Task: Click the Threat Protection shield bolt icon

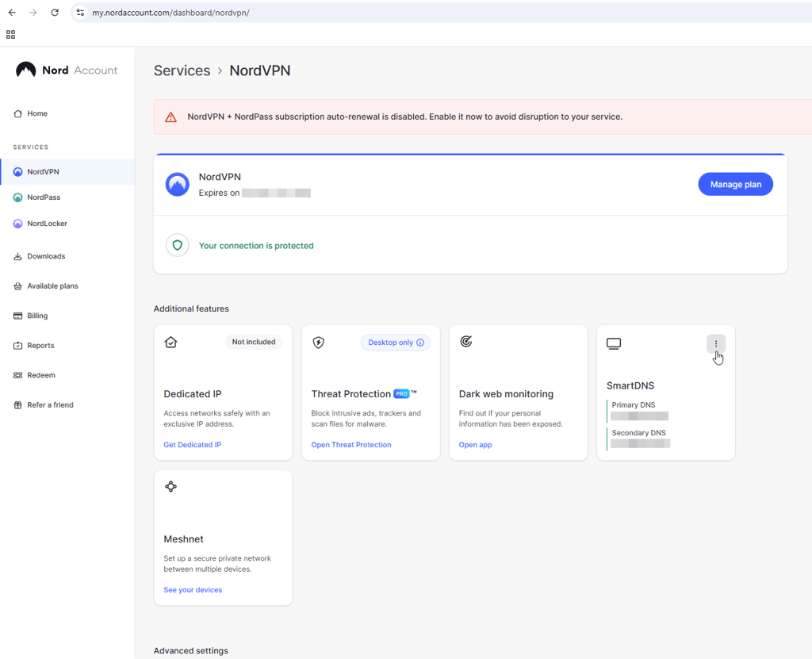Action: (319, 342)
